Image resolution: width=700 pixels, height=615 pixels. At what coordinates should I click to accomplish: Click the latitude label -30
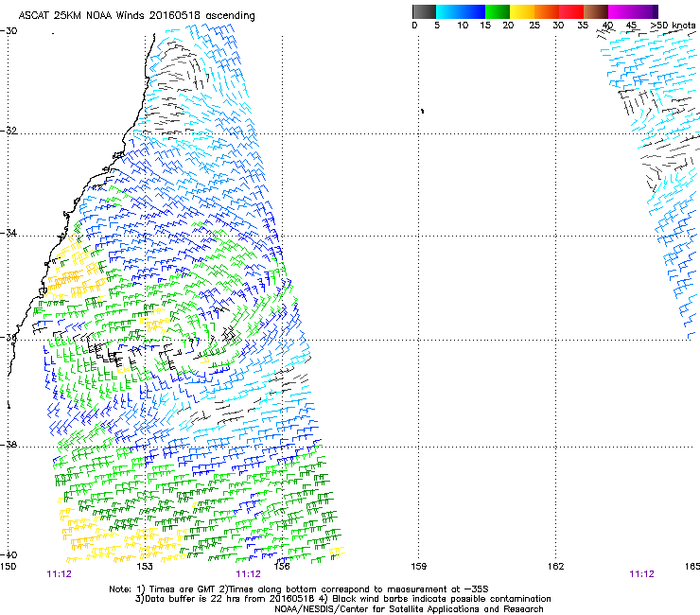(9, 31)
